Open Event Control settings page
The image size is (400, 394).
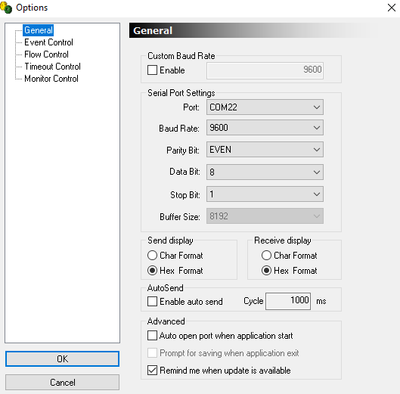tap(49, 42)
